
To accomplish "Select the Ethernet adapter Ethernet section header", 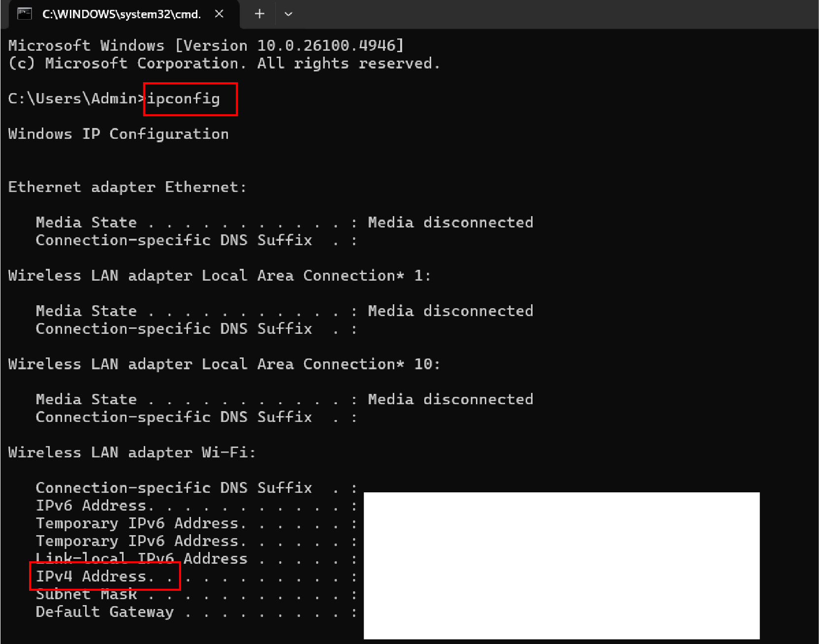I will click(x=126, y=187).
